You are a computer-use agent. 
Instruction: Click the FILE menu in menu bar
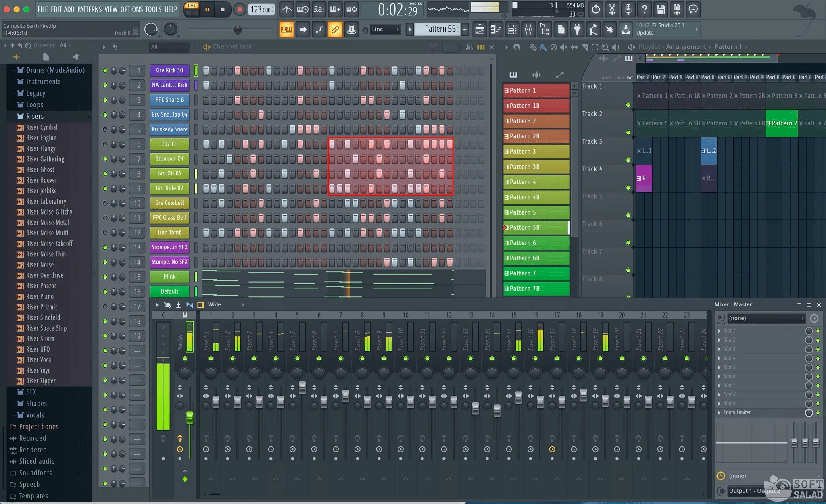click(43, 9)
